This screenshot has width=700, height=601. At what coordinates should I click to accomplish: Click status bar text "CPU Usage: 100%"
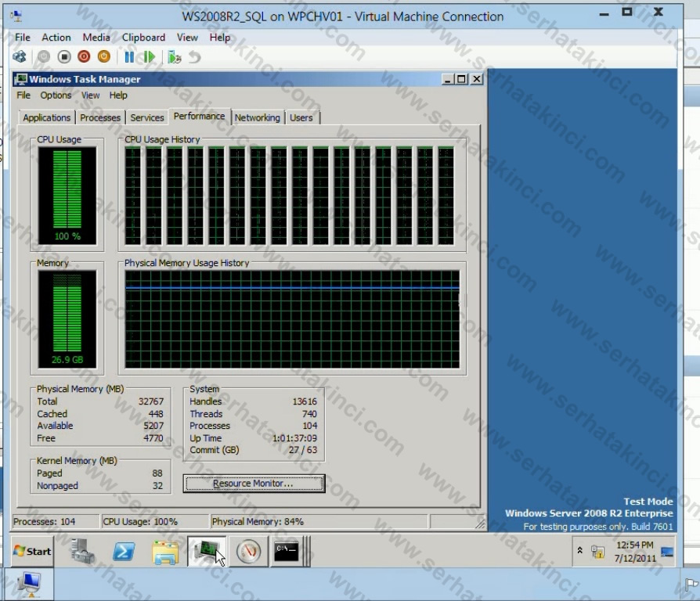pos(140,522)
